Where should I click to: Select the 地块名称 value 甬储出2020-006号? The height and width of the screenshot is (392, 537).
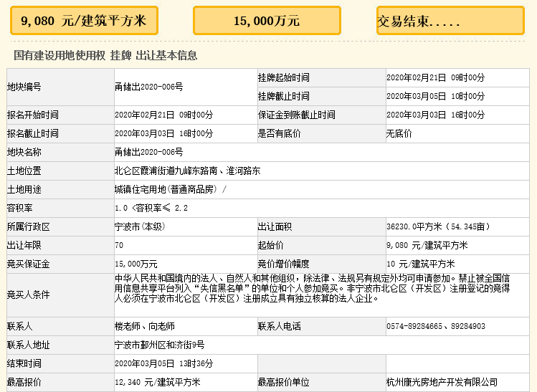coord(148,152)
